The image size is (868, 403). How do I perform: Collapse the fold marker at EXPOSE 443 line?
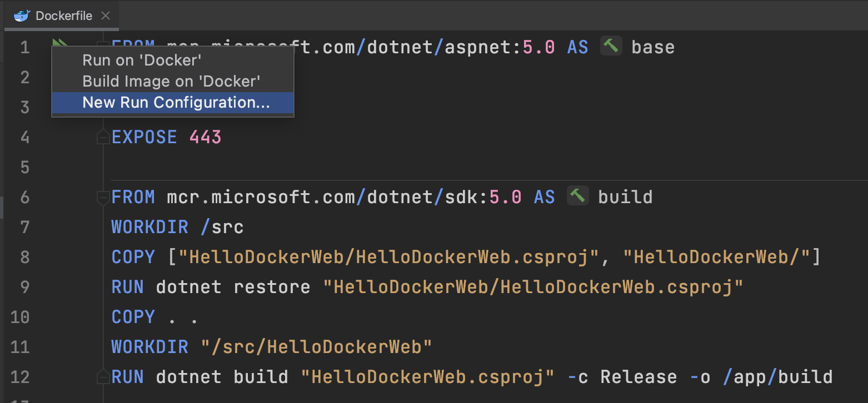pyautogui.click(x=103, y=137)
